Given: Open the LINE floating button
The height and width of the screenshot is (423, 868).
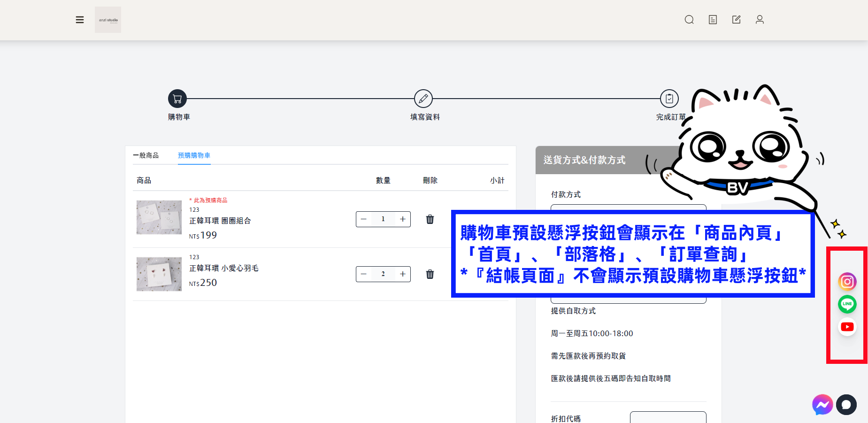Looking at the screenshot, I should 847,304.
